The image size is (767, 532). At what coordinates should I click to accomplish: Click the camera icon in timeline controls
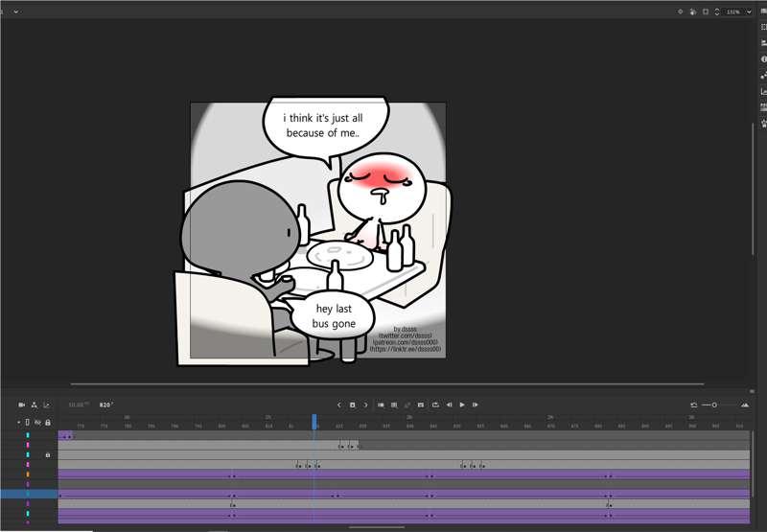point(21,405)
